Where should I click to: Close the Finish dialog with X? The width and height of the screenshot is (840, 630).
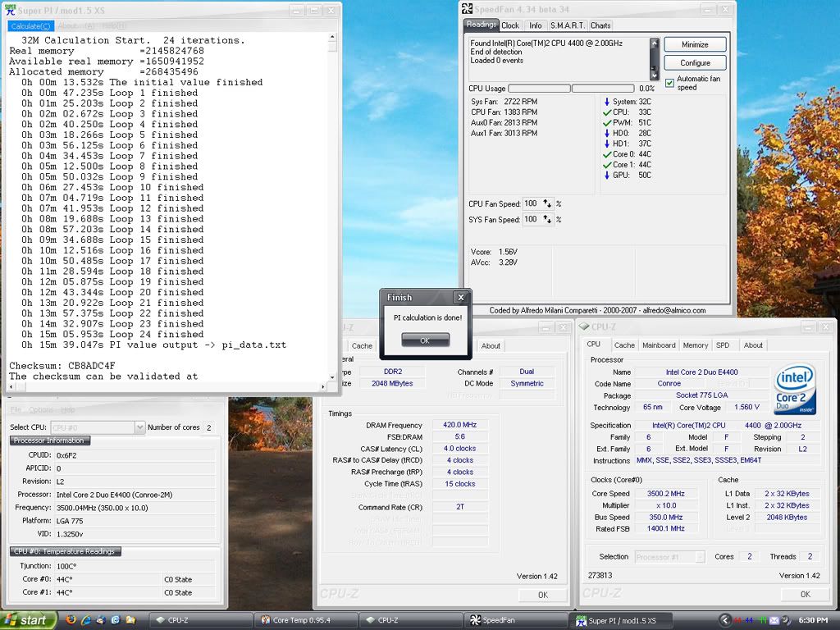click(461, 297)
